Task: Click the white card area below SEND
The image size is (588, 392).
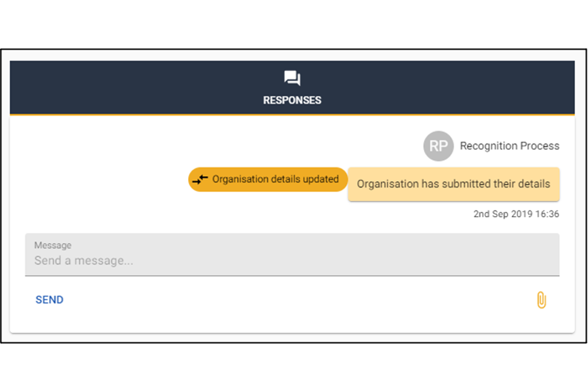Action: click(x=184, y=322)
